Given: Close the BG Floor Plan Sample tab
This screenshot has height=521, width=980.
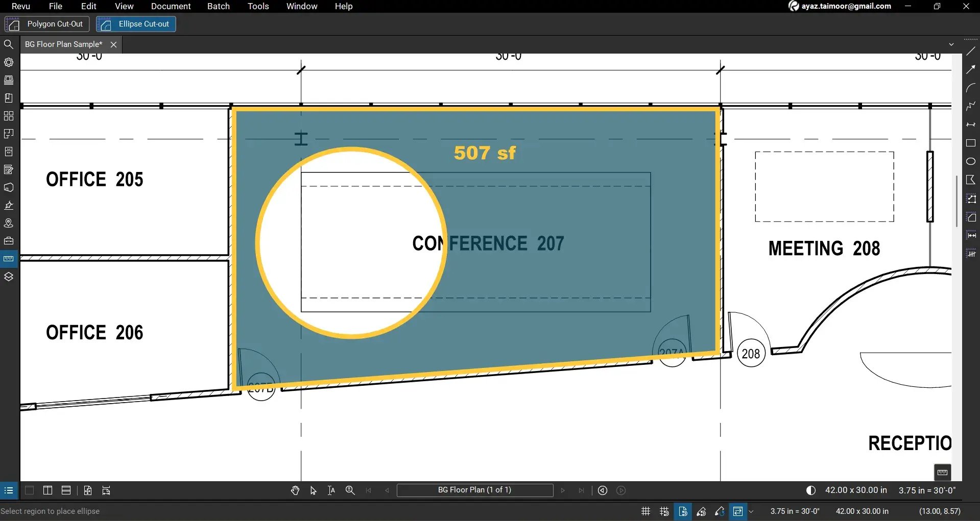Looking at the screenshot, I should tap(114, 44).
